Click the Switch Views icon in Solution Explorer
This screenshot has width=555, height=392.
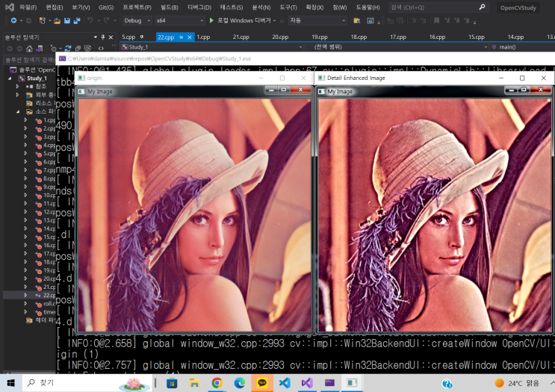40,48
